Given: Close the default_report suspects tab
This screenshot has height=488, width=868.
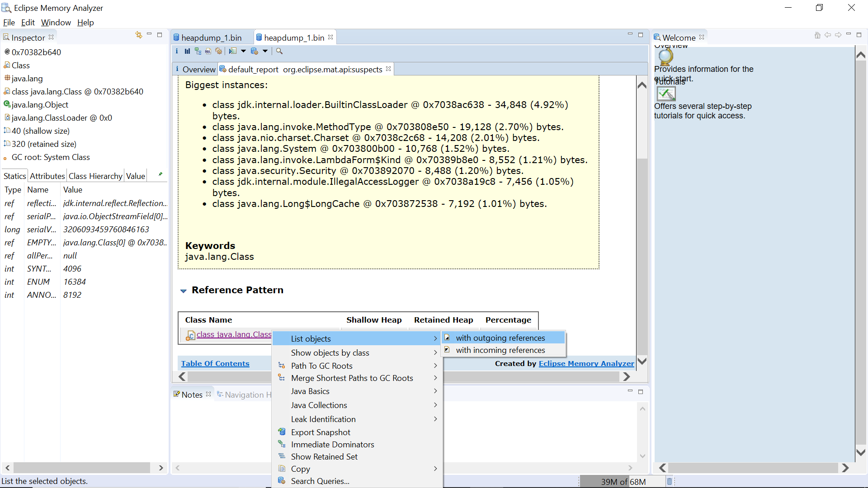Looking at the screenshot, I should coord(388,69).
